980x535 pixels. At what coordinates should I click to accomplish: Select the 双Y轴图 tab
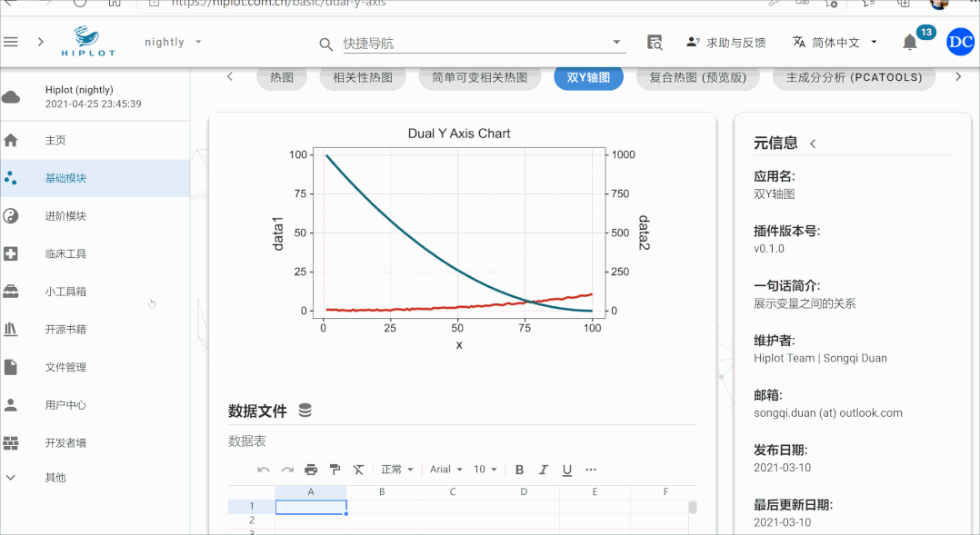tap(588, 77)
